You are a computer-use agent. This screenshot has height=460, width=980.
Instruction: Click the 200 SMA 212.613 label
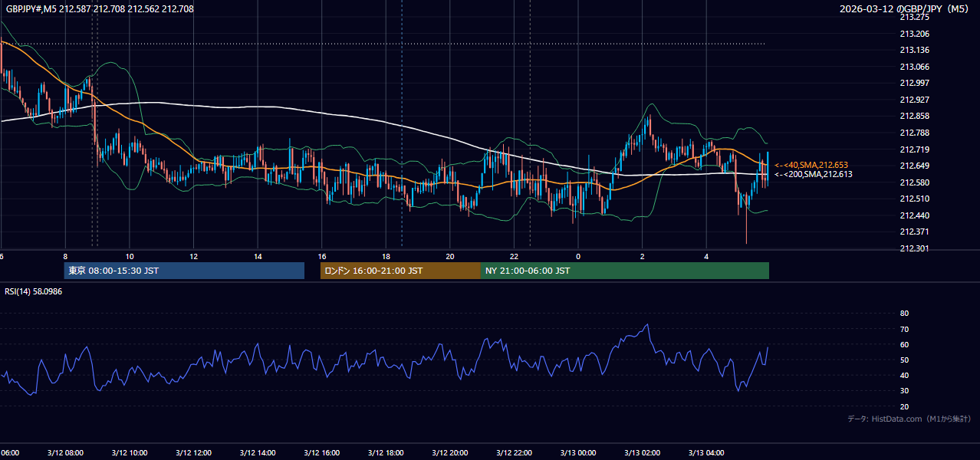pos(813,174)
